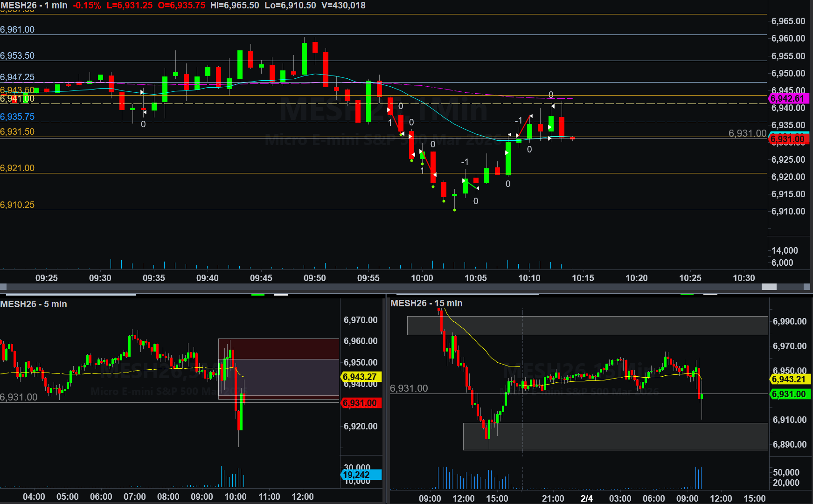Viewport: 813px width, 504px height.
Task: Click the 6,961.00 level label
Action: (17, 29)
